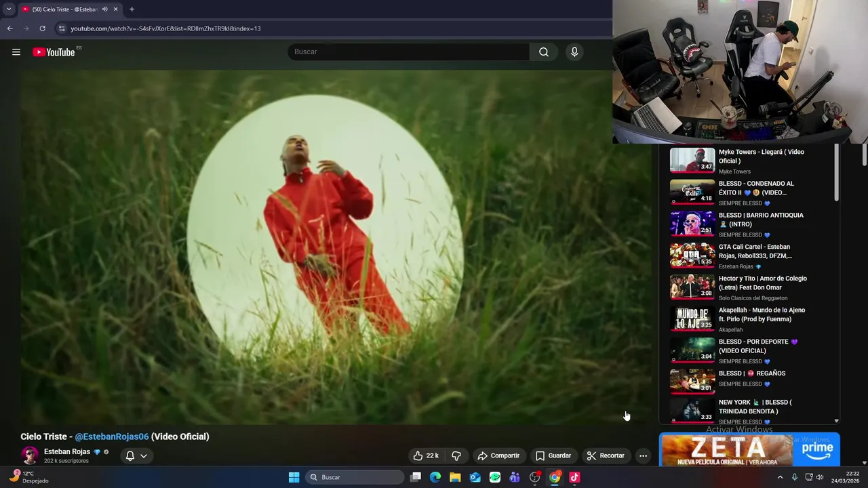This screenshot has width=868, height=488.
Task: Open the green chat app on taskbar
Action: point(495,477)
